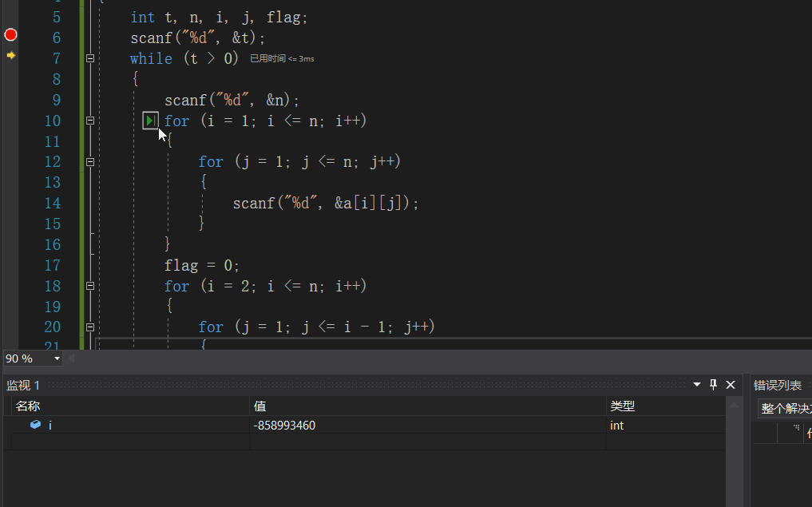
Task: Click the green Run to Click button at line 10
Action: coord(150,121)
